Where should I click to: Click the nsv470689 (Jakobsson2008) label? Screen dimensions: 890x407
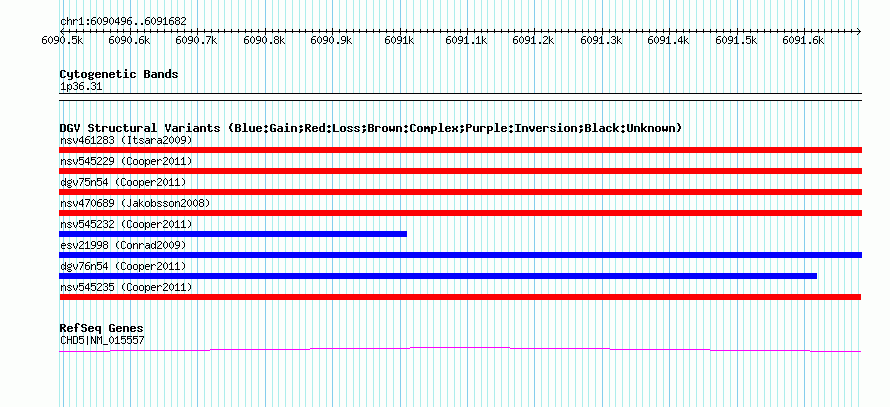click(135, 203)
